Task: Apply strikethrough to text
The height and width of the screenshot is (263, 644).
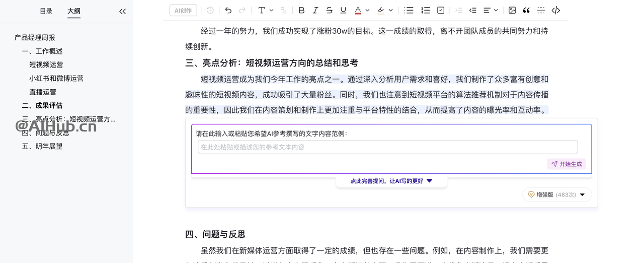Action: [x=329, y=10]
